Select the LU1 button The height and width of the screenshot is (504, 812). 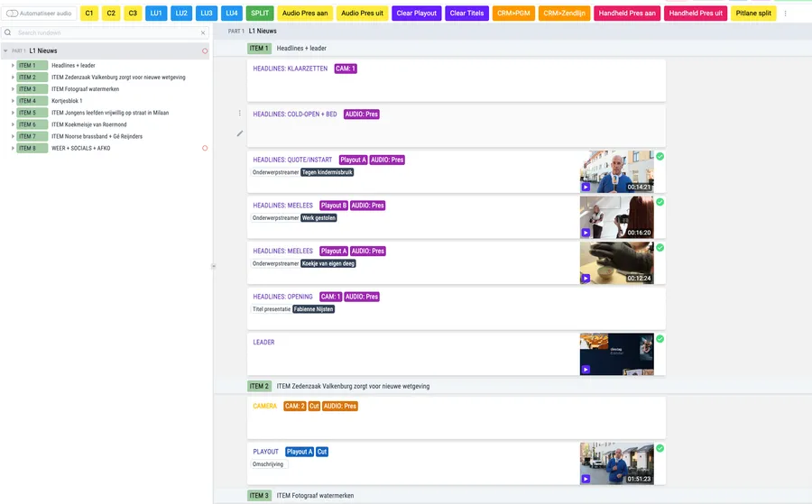point(156,14)
